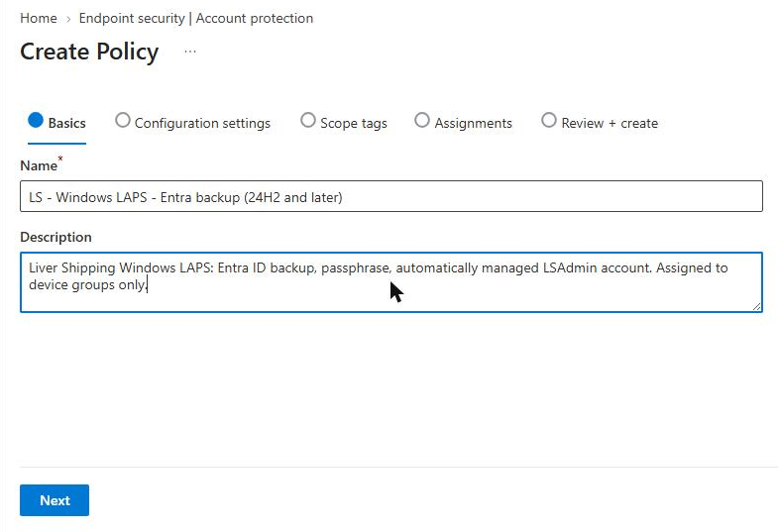Go to the Scope tags step

[x=344, y=123]
